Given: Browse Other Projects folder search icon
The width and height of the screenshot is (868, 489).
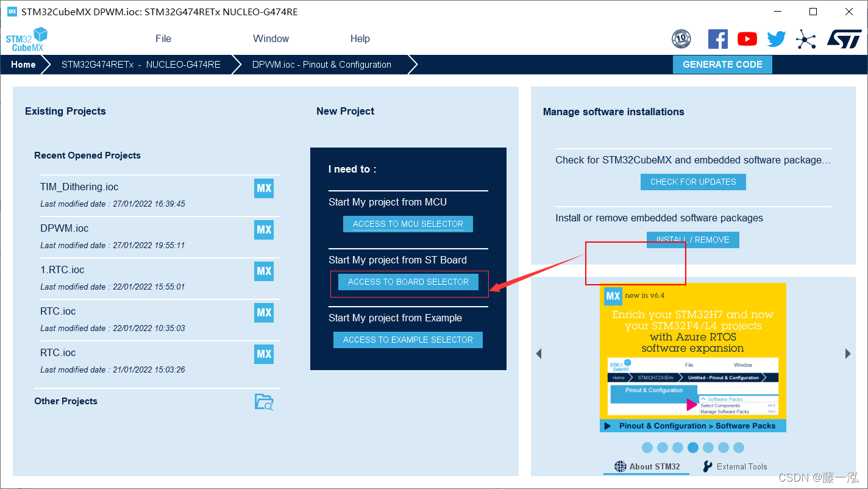Looking at the screenshot, I should (x=264, y=402).
